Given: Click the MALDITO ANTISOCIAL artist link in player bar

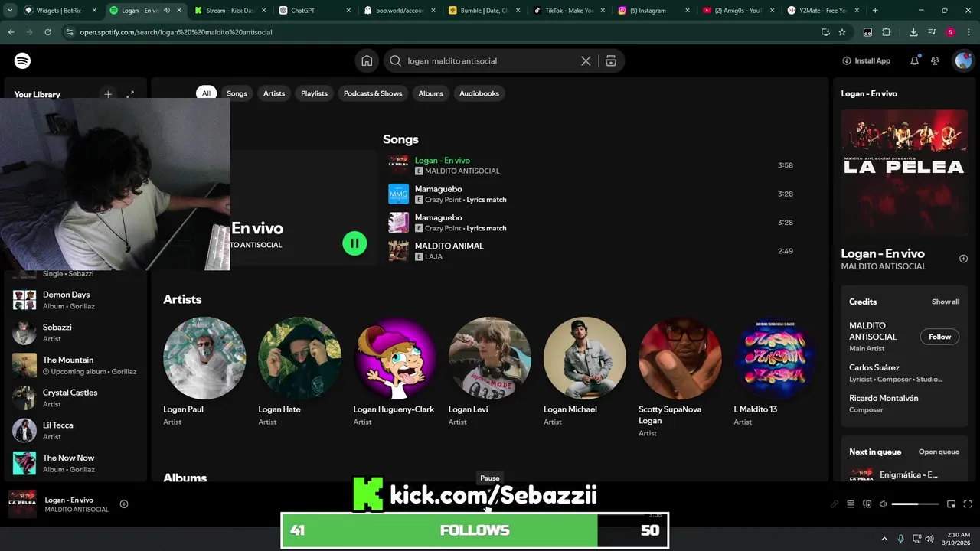Looking at the screenshot, I should click(x=77, y=510).
